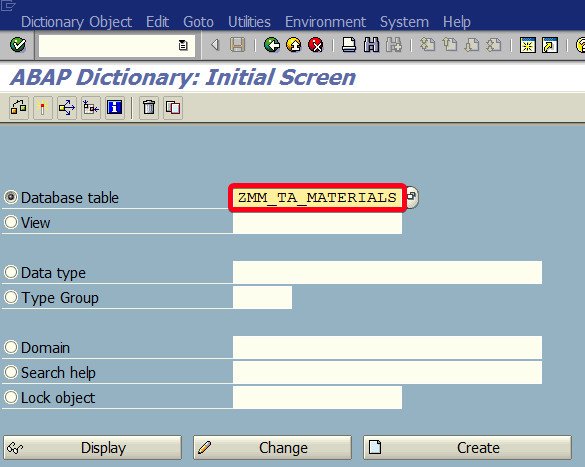Click the yellow Exit up-arrow icon
This screenshot has width=585, height=467.
(294, 45)
